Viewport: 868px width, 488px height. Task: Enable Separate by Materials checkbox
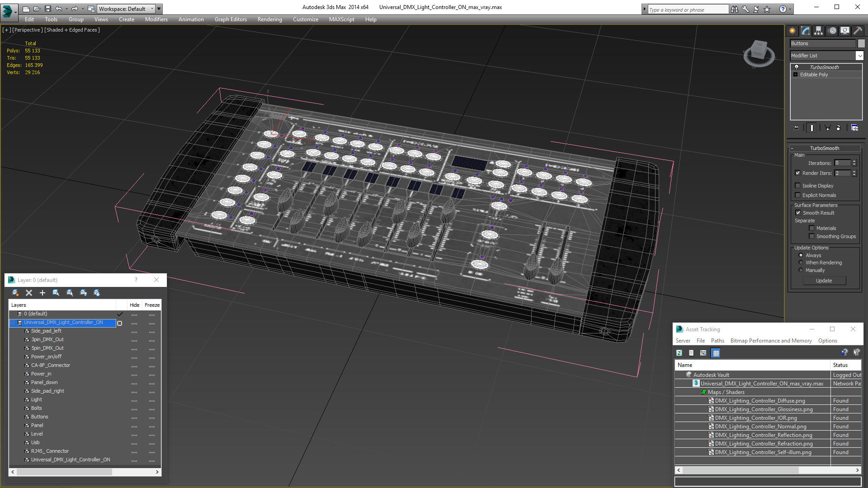coord(811,228)
